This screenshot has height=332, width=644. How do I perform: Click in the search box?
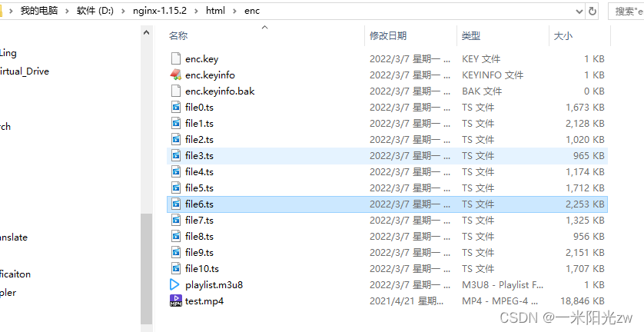(626, 11)
